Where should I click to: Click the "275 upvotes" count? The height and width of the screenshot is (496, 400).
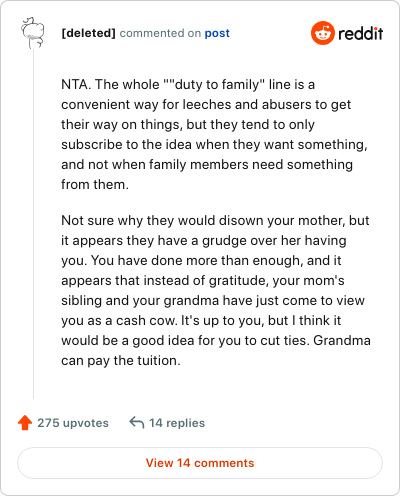73,423
